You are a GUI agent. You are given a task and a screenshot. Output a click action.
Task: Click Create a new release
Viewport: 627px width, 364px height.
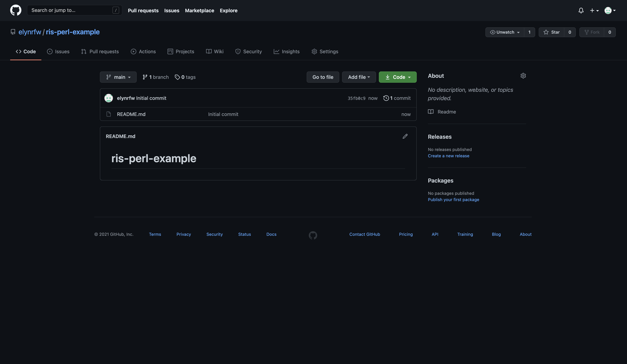click(449, 156)
